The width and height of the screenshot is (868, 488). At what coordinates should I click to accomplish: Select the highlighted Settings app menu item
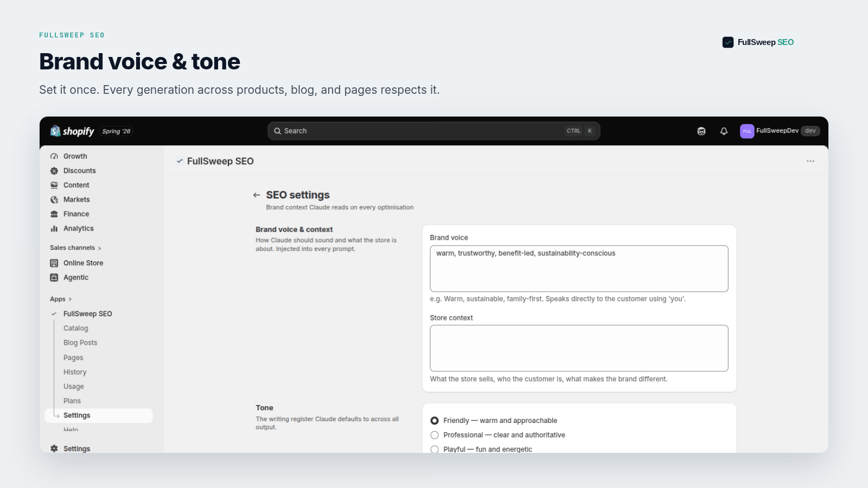click(99, 415)
